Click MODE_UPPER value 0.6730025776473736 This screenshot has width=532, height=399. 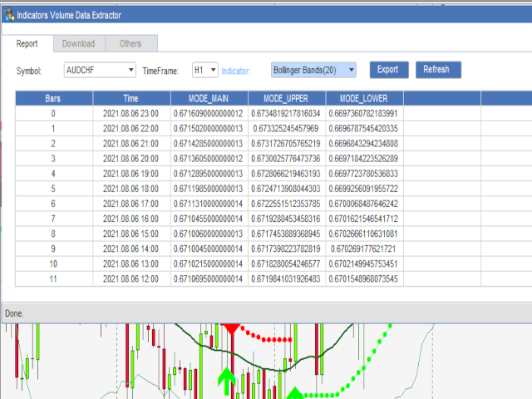click(286, 159)
